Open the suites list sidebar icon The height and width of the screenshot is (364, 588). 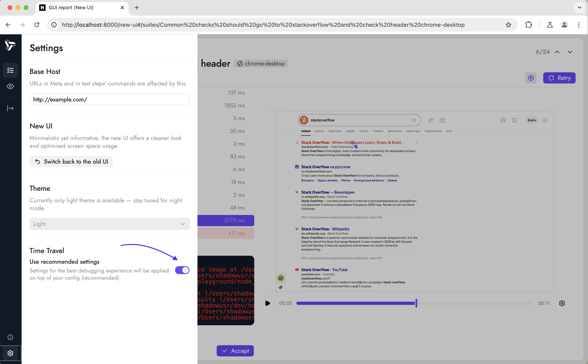point(10,70)
